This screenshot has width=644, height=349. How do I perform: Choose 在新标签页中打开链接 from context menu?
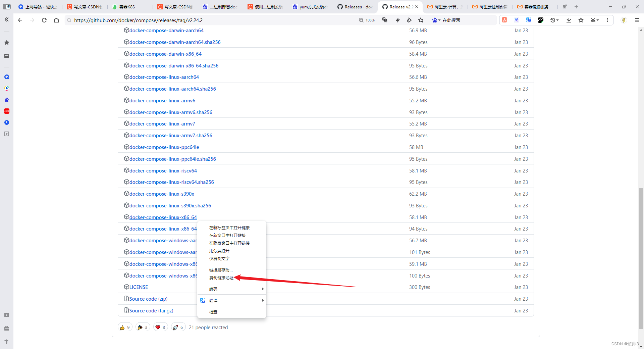(x=229, y=228)
